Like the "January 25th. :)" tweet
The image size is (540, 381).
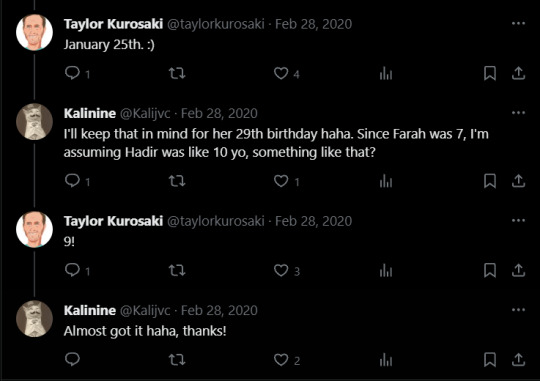point(281,73)
